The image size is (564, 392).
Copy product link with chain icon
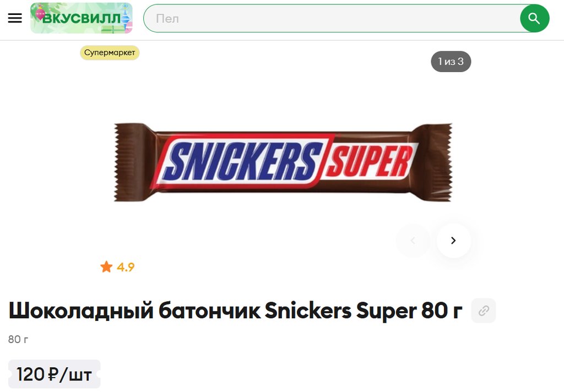click(484, 311)
